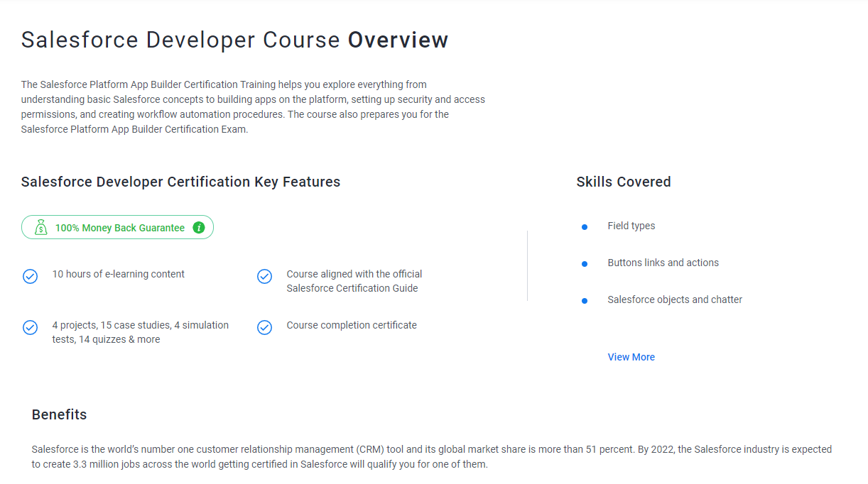Click checkmark icon beside 4 projects, 15 case studies
Screen dimensions: 868x484
coord(30,327)
